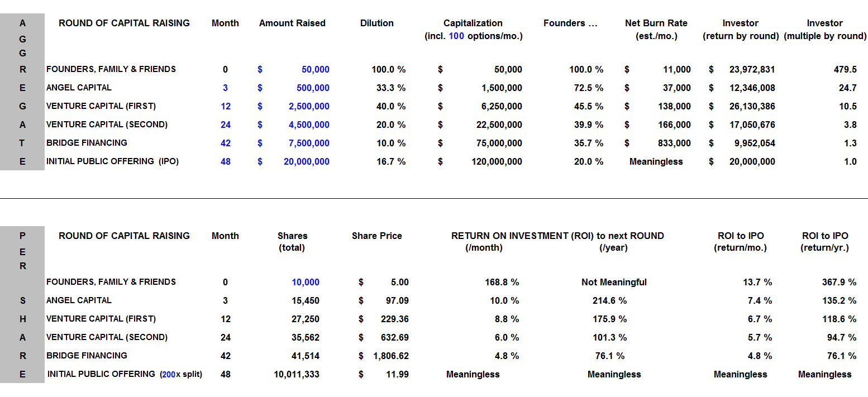This screenshot has width=868, height=397.
Task: Click the Not Meaningful ROI cell
Action: (x=614, y=282)
